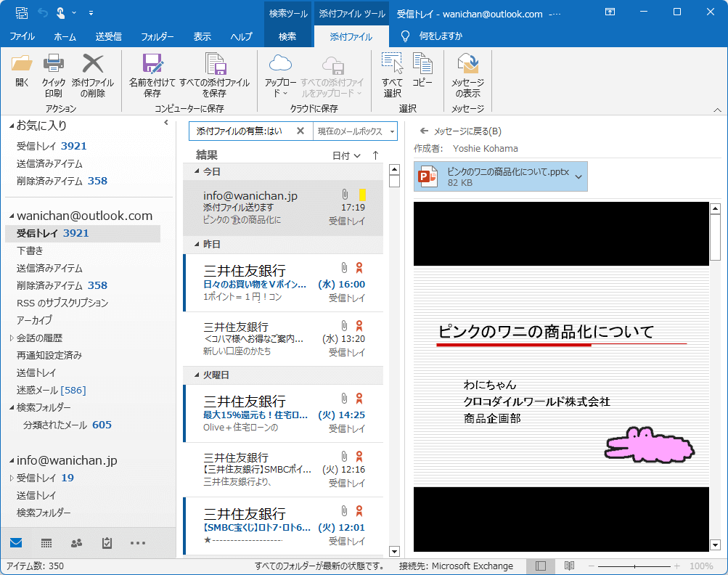Save attachment with 名前を付けて保存
Image resolution: width=728 pixels, height=575 pixels.
[x=152, y=76]
